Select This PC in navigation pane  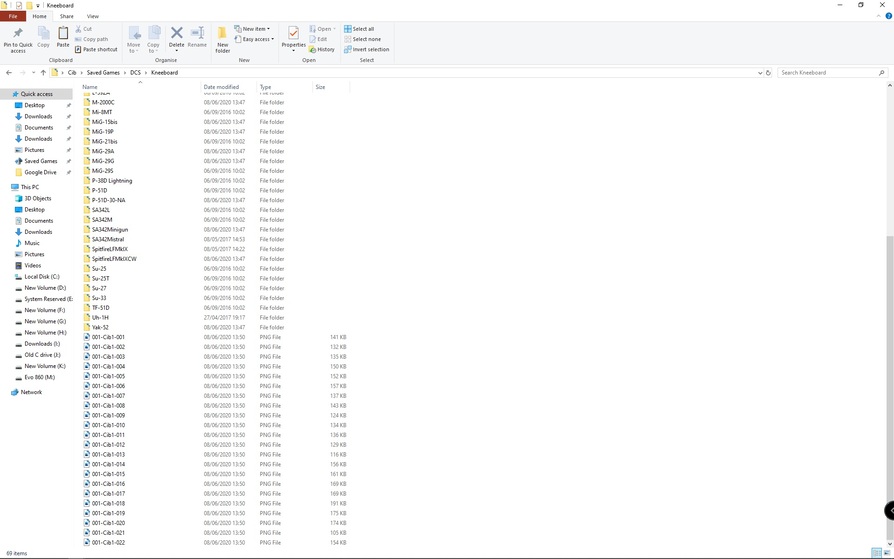(30, 187)
